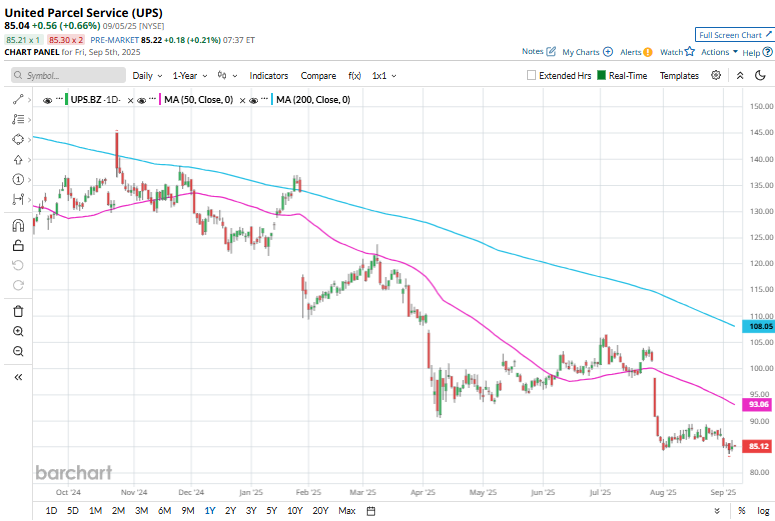Select the 20Y time range
Viewport: 775px width, 521px height.
click(320, 511)
